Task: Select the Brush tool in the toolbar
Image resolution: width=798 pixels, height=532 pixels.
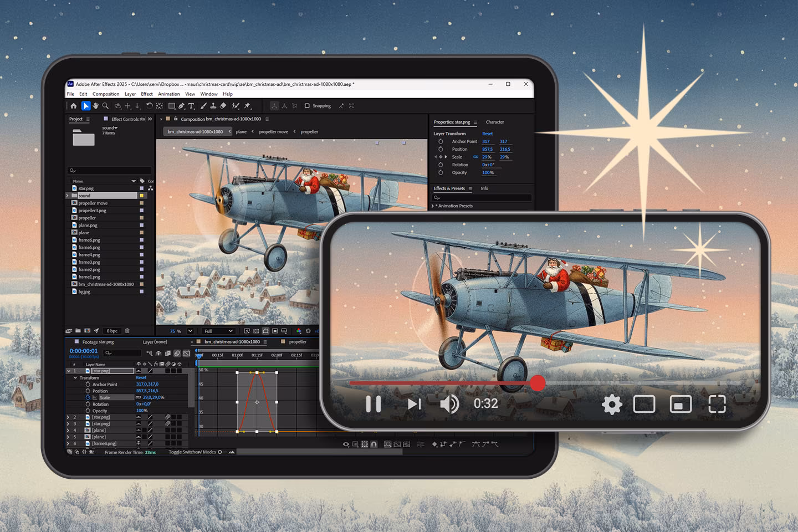Action: [203, 106]
